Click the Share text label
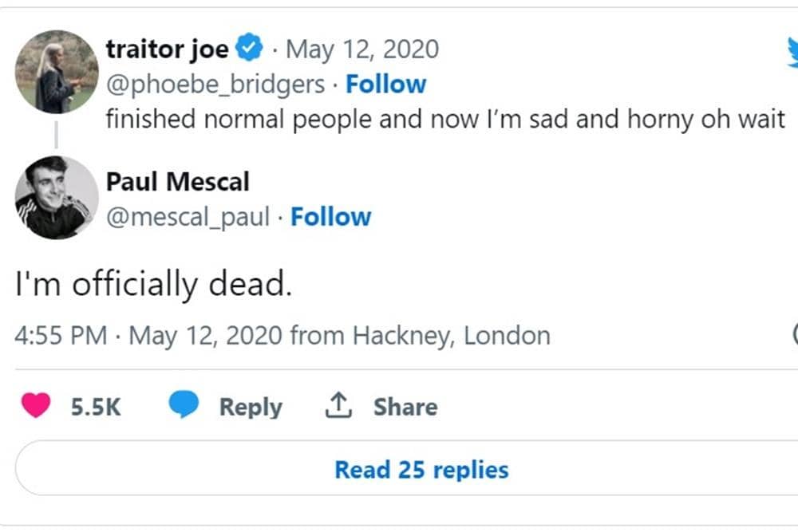This screenshot has height=532, width=798. pos(405,407)
